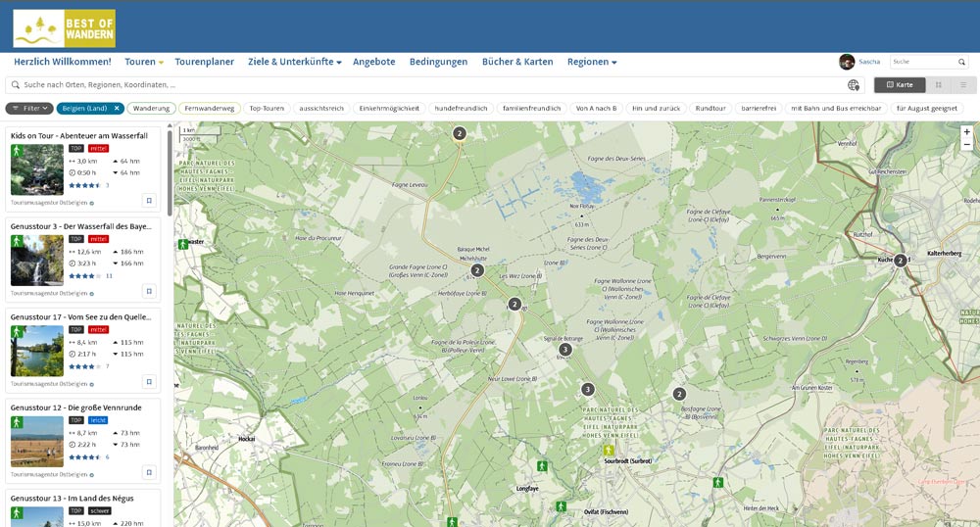980x527 pixels.
Task: Bookmark Genusstour 17 - Vom See zu den Quelle...
Action: click(x=149, y=381)
